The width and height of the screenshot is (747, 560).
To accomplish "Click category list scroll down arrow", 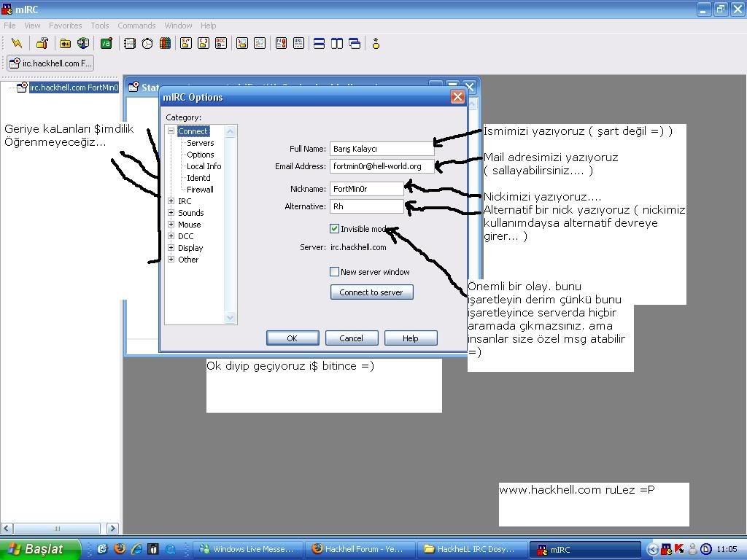I will tap(230, 318).
